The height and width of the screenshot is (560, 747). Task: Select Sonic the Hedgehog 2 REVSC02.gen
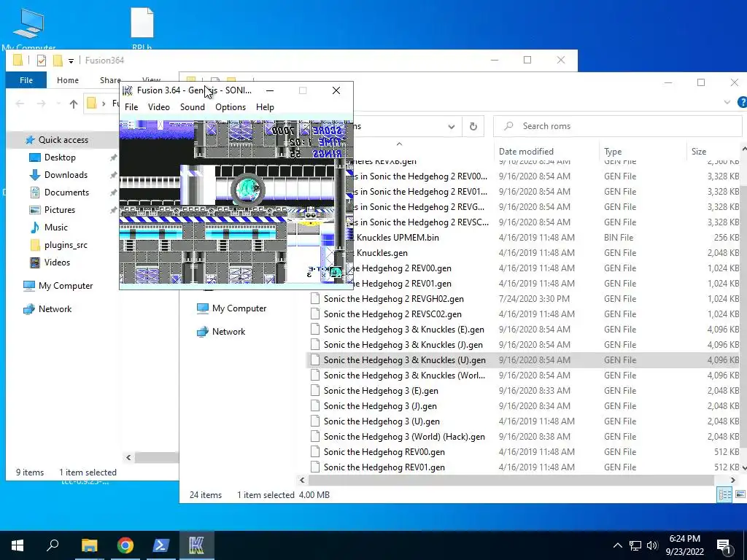392,314
